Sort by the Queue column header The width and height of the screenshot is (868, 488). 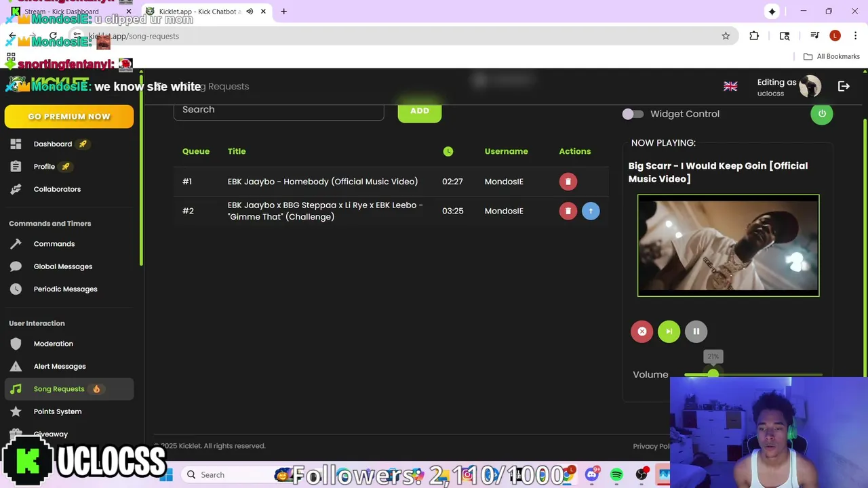click(196, 151)
